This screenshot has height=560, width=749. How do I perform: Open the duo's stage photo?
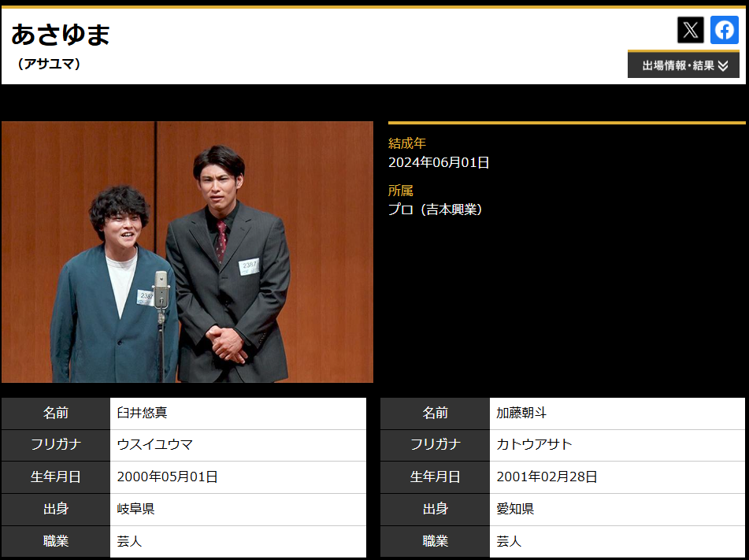[187, 252]
